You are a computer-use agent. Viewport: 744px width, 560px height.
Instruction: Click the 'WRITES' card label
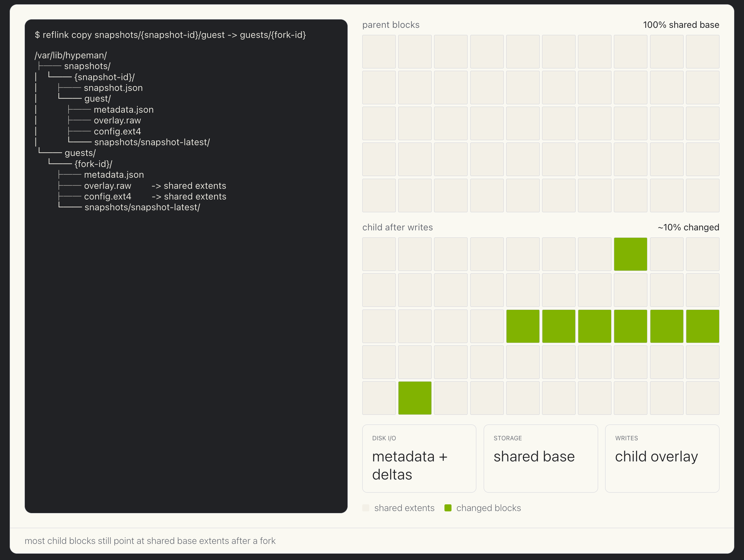pyautogui.click(x=626, y=438)
